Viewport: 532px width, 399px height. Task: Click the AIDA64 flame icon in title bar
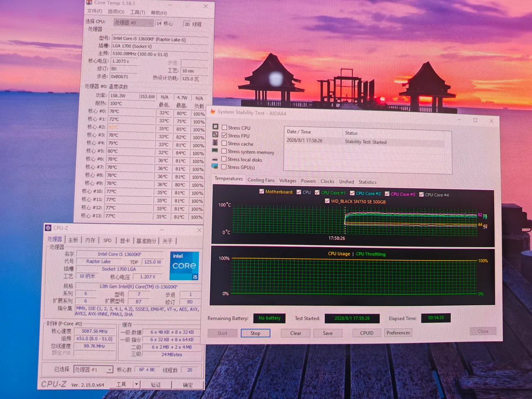[213, 111]
